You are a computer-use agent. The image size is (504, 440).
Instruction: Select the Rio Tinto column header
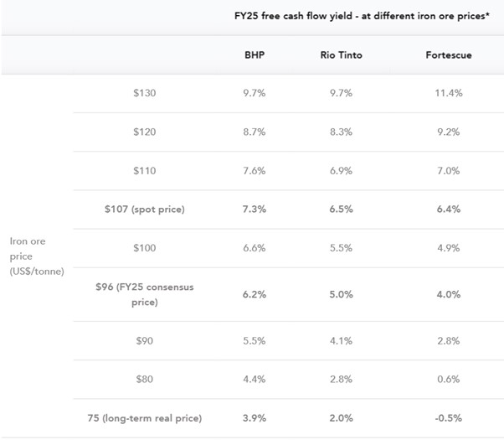[341, 55]
